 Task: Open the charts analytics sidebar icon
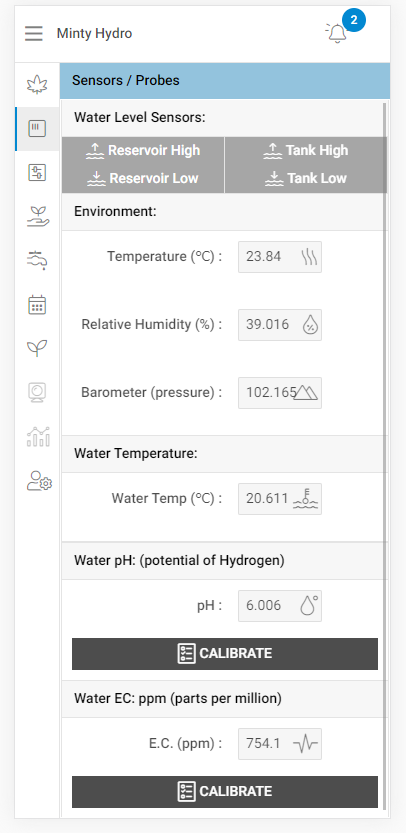pos(38,437)
